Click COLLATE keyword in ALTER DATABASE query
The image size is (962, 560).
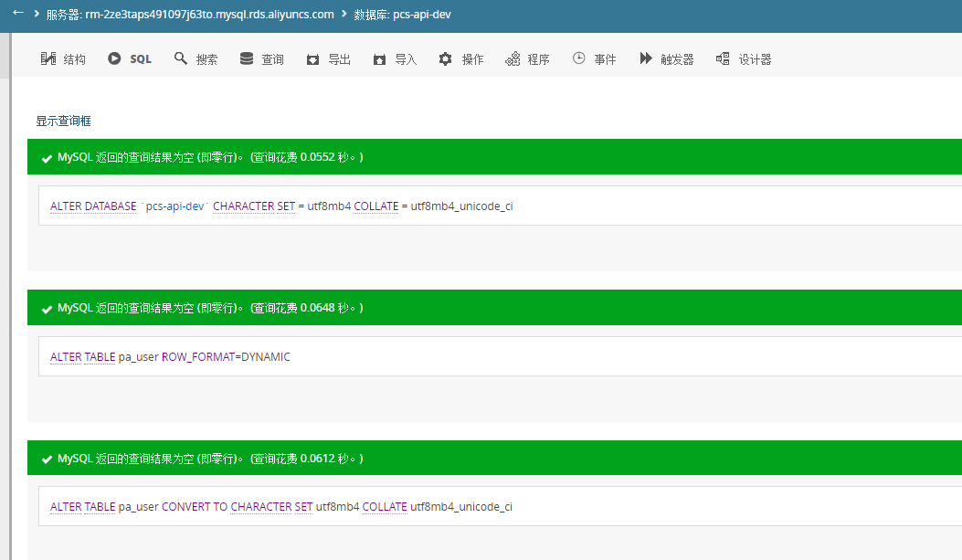point(376,206)
